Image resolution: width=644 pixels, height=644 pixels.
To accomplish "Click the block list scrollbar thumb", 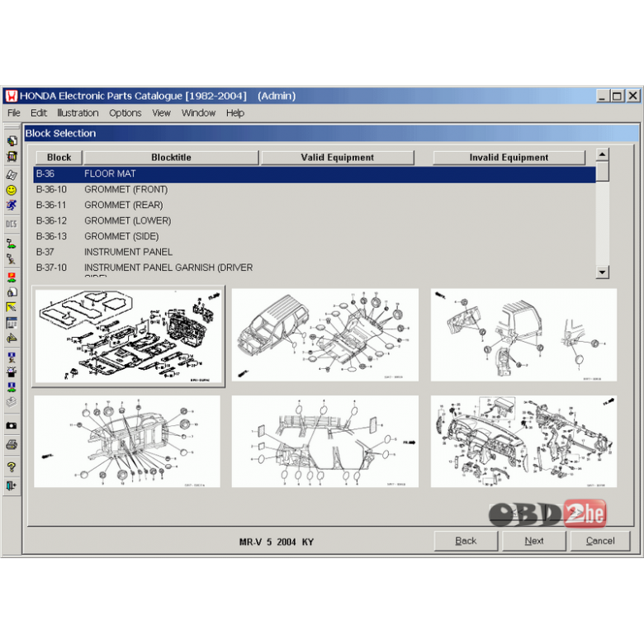I will [602, 171].
